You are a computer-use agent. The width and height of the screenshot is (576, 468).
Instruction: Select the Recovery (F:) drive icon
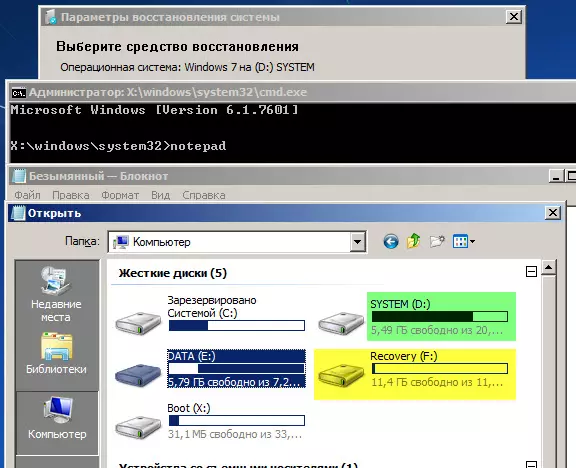[x=341, y=375]
